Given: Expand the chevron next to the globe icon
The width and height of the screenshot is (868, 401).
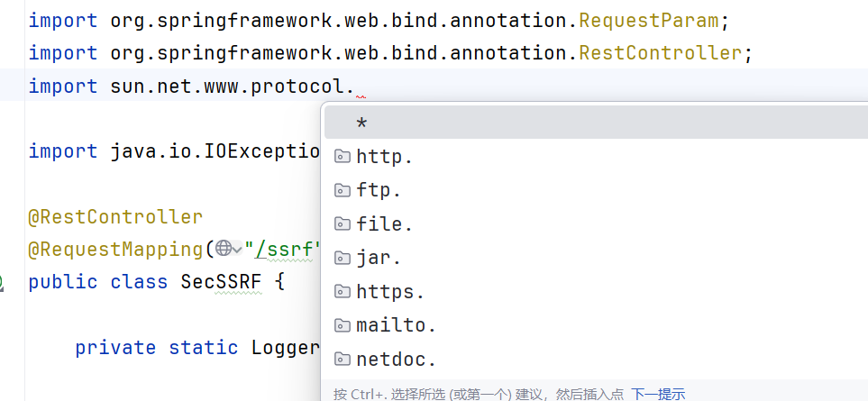Looking at the screenshot, I should [x=237, y=250].
